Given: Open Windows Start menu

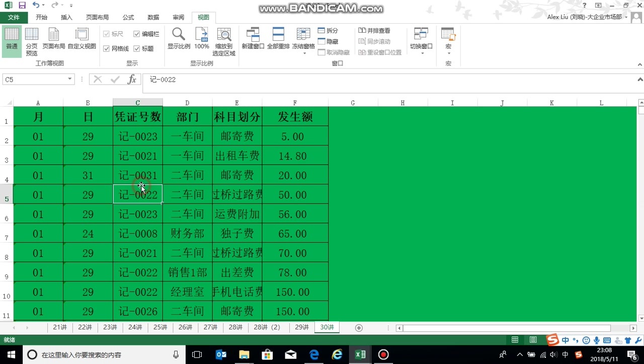Looking at the screenshot, I should tap(11, 354).
